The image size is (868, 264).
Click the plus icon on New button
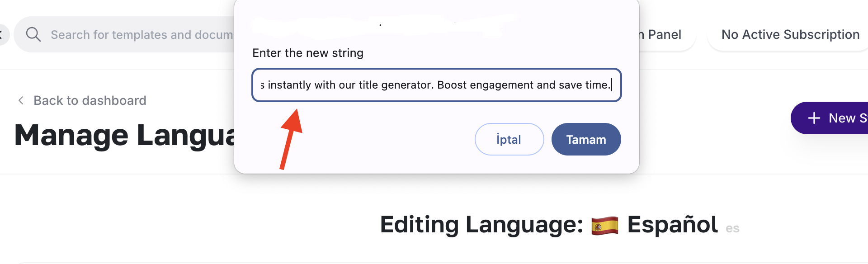(814, 118)
